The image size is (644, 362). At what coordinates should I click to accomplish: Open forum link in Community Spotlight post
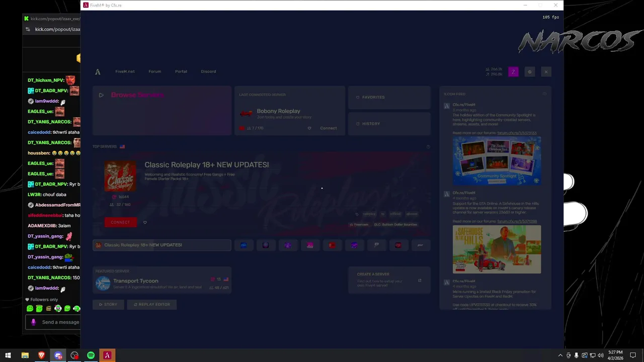pyautogui.click(x=517, y=133)
